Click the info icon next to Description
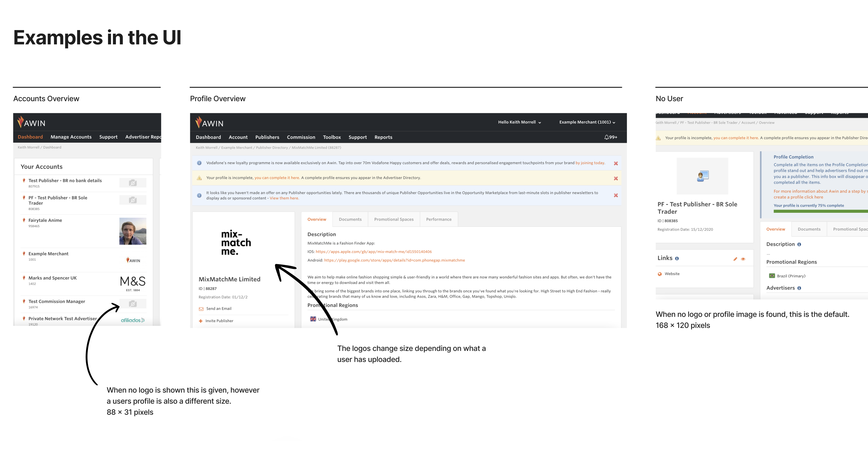868x457 pixels. click(799, 244)
